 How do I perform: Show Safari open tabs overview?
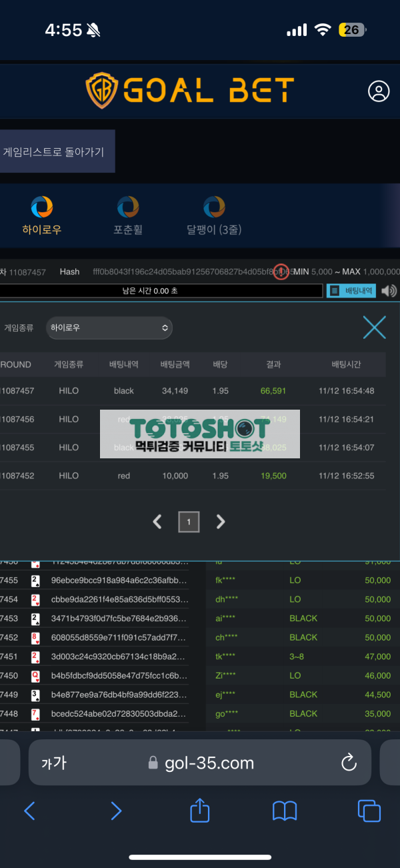[369, 811]
